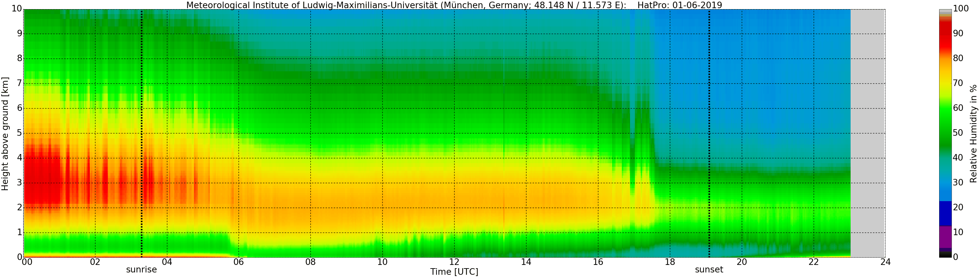Click colorbar tick label '40' percent

pos(958,158)
